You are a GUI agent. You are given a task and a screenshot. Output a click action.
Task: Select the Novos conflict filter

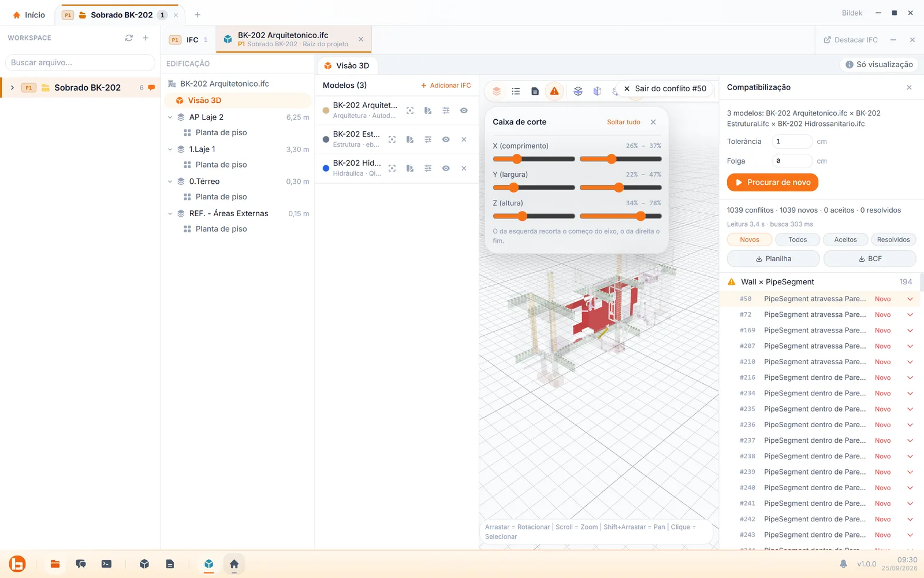(x=750, y=239)
